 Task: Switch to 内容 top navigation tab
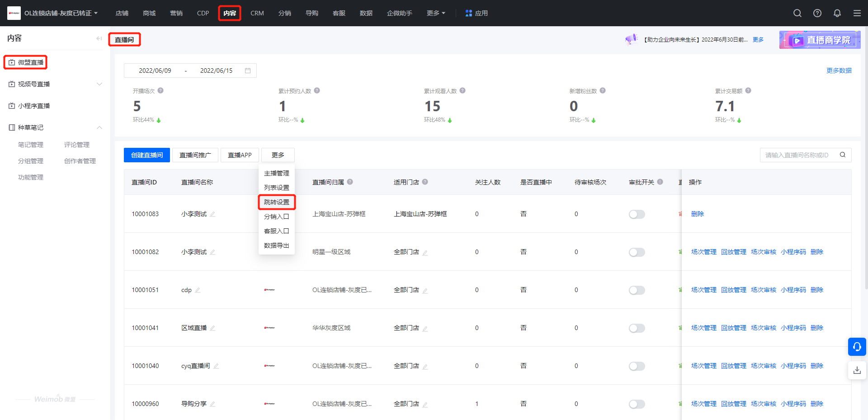(230, 13)
